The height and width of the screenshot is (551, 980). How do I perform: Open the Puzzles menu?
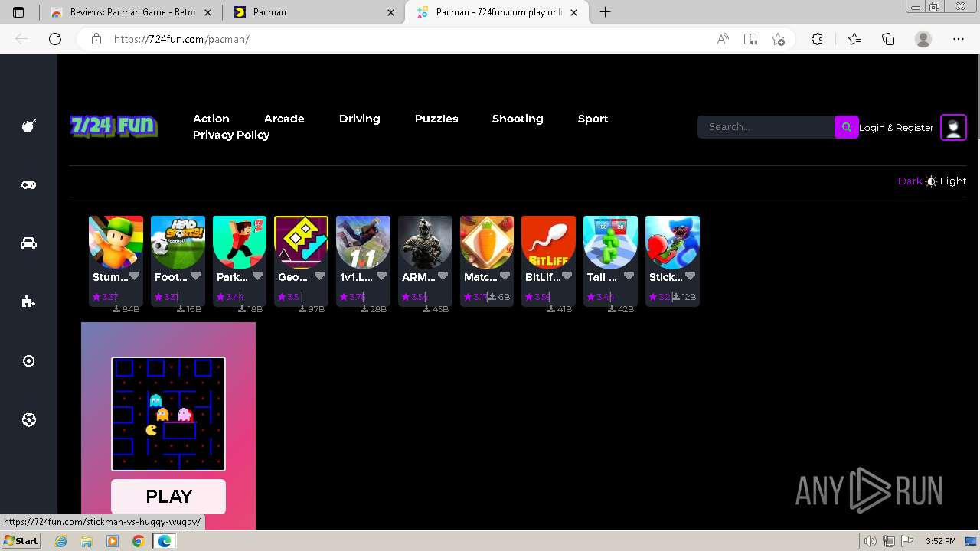(436, 119)
